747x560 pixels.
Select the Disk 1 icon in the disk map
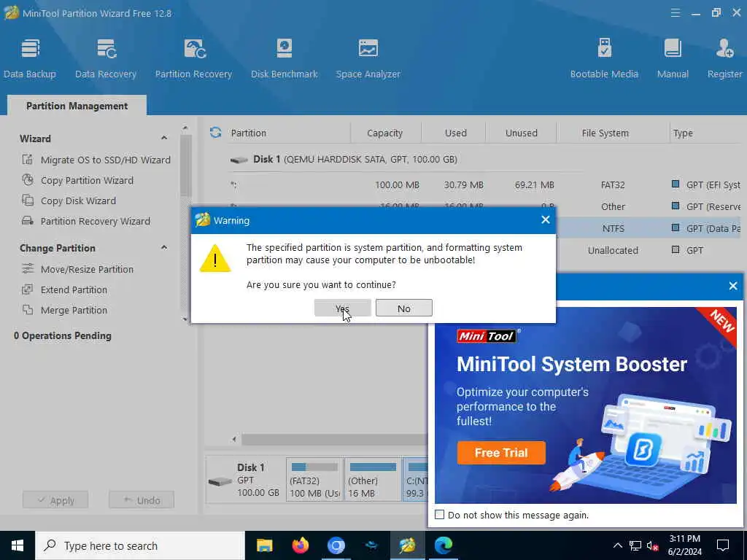pyautogui.click(x=220, y=481)
